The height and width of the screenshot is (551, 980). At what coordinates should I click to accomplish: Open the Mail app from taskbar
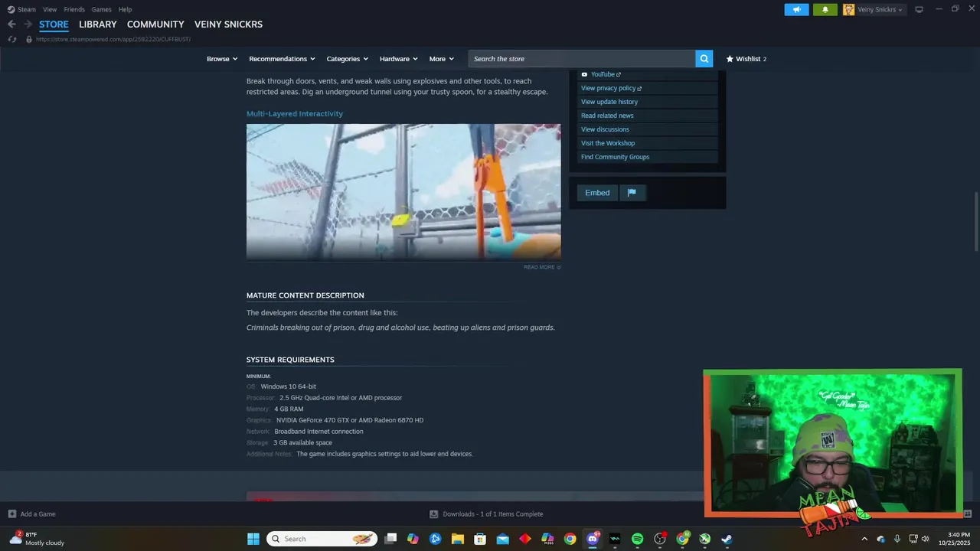pyautogui.click(x=503, y=539)
